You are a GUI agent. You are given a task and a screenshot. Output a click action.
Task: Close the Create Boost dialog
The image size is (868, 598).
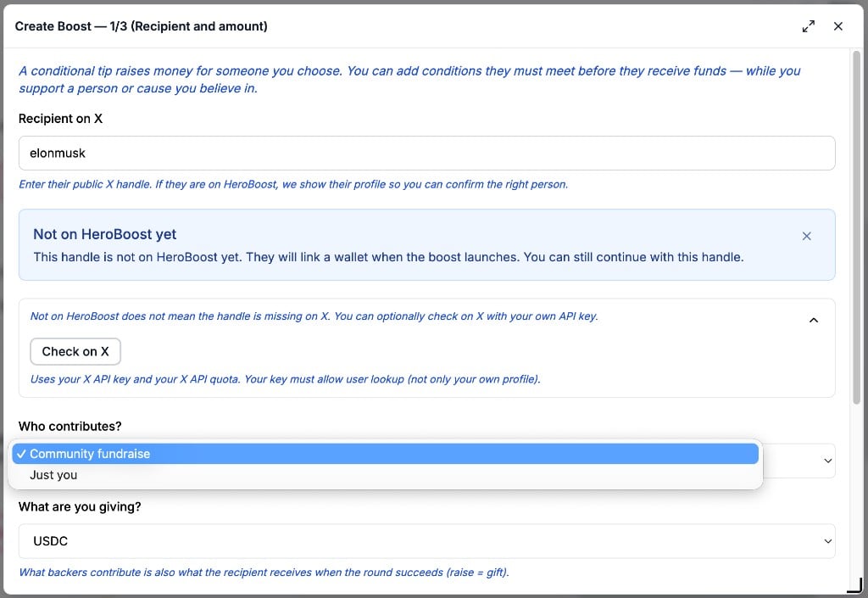tap(838, 26)
